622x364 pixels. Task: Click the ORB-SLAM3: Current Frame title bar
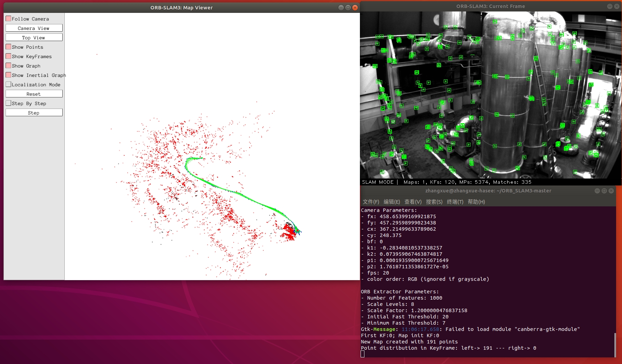click(490, 6)
